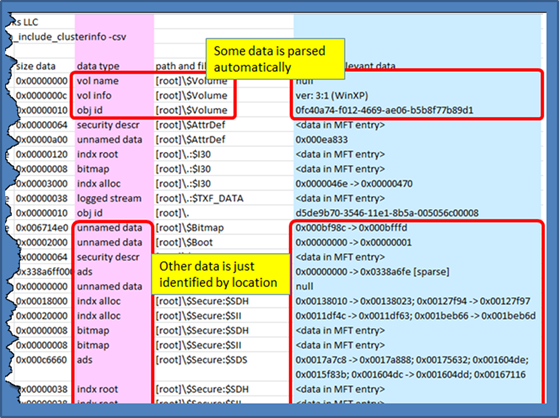
Task: Select the "size data" column header cell
Action: (x=36, y=66)
